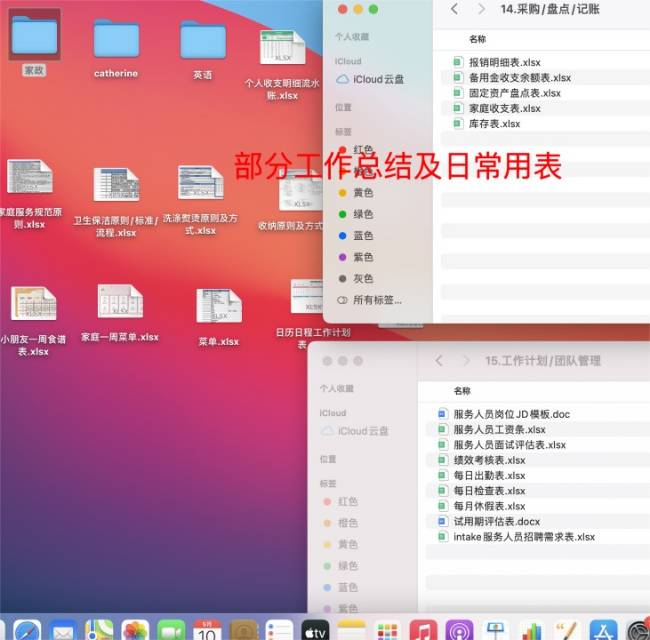This screenshot has width=650, height=640.
Task: Open Keynote from the Dock
Action: (x=495, y=630)
